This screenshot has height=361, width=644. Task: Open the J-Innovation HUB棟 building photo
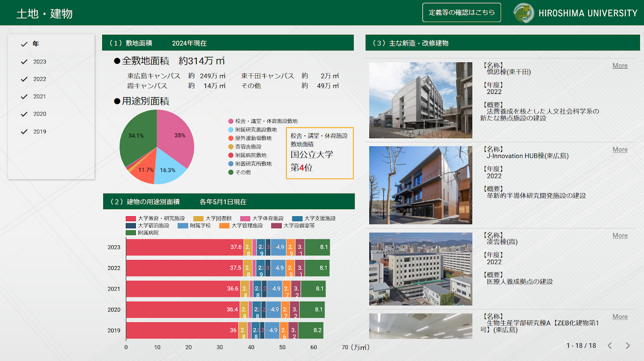pos(421,185)
